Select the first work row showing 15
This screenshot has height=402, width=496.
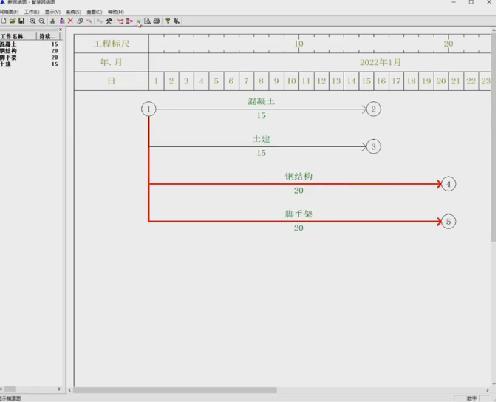30,44
